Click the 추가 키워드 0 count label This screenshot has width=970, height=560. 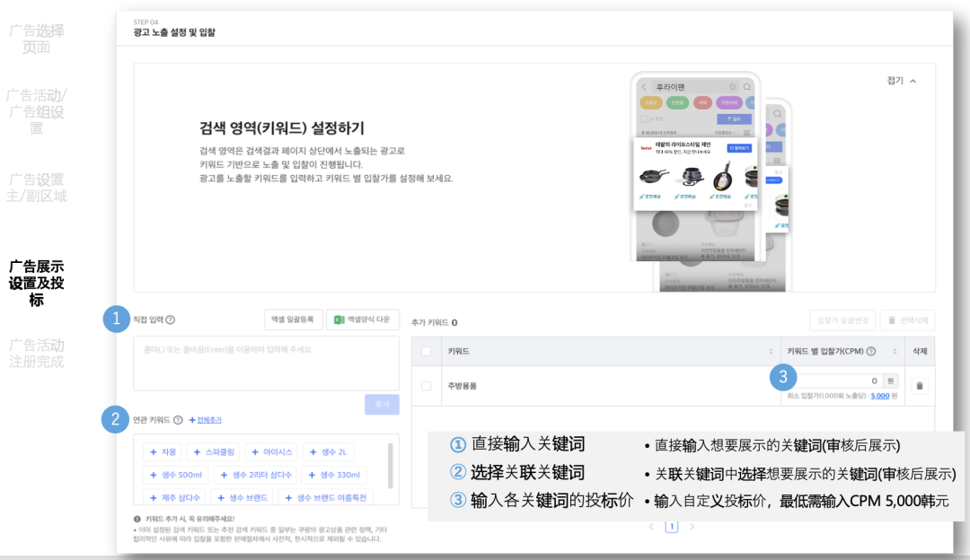435,323
